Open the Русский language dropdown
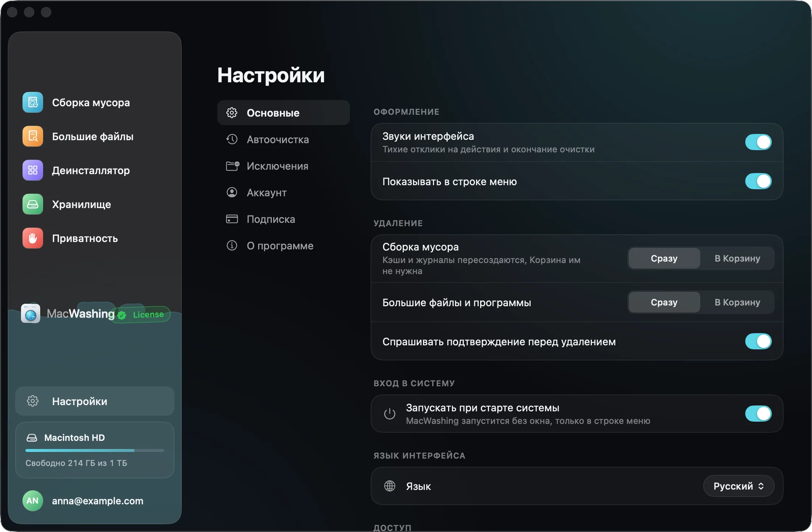 click(739, 486)
